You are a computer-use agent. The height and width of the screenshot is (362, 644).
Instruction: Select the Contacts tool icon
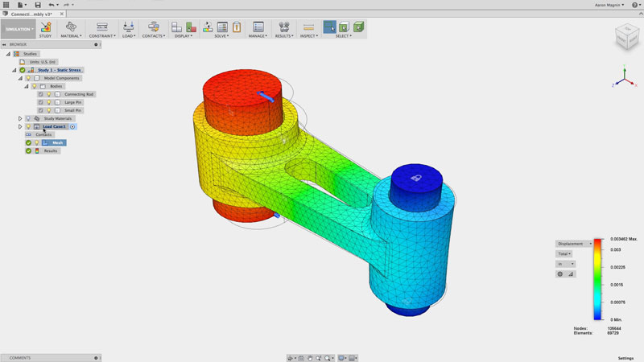coord(154,27)
